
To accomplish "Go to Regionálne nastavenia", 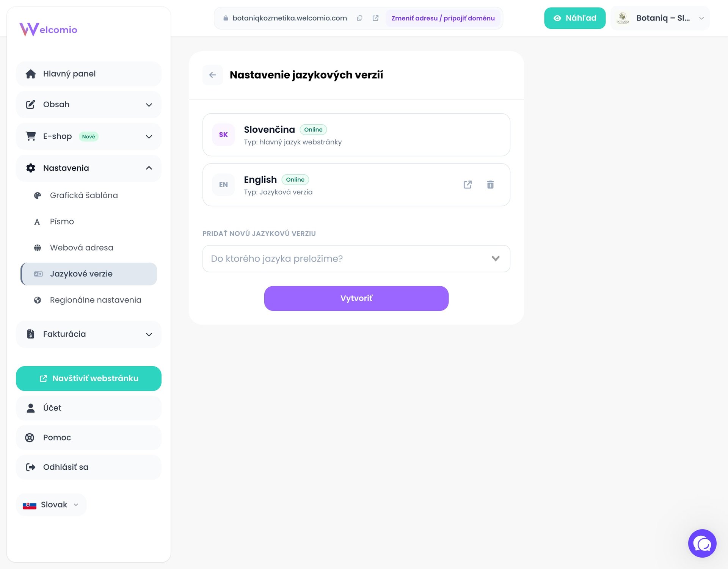I will pos(96,300).
